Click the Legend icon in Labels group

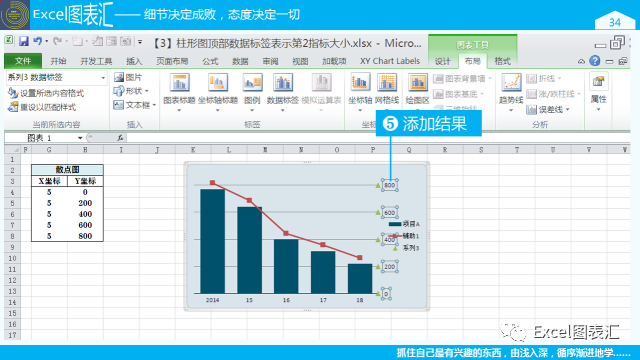(252, 83)
